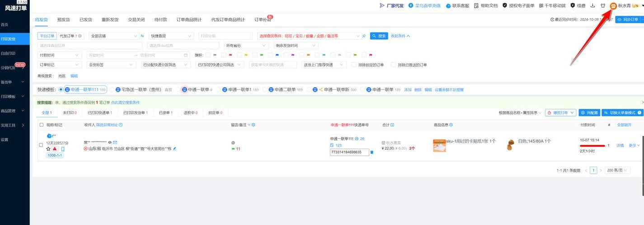Screen dimensions: 644x225
Task: Click settings gear beside 留言/备注 header
Action: [254, 125]
